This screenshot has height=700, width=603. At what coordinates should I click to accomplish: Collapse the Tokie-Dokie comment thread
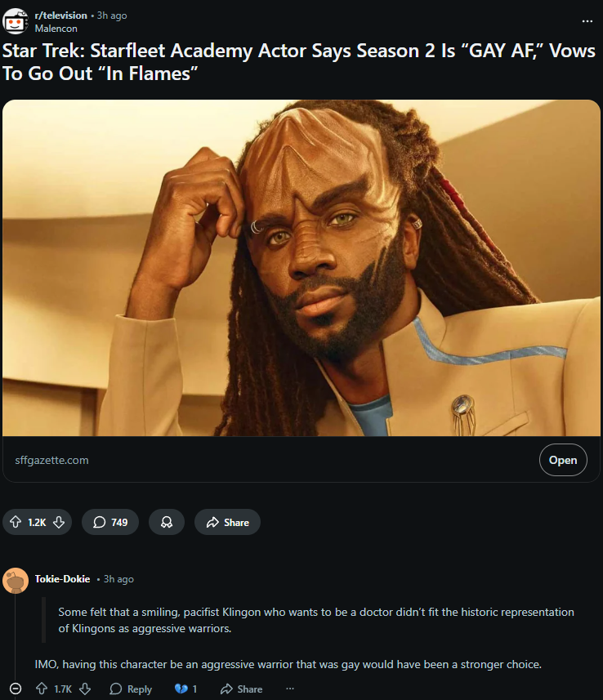[x=16, y=689]
